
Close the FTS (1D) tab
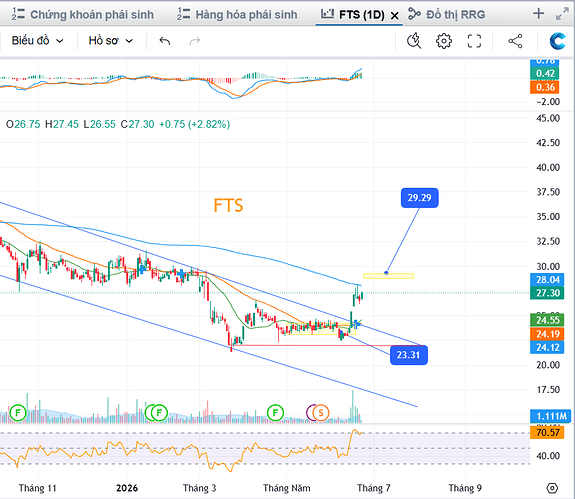395,15
